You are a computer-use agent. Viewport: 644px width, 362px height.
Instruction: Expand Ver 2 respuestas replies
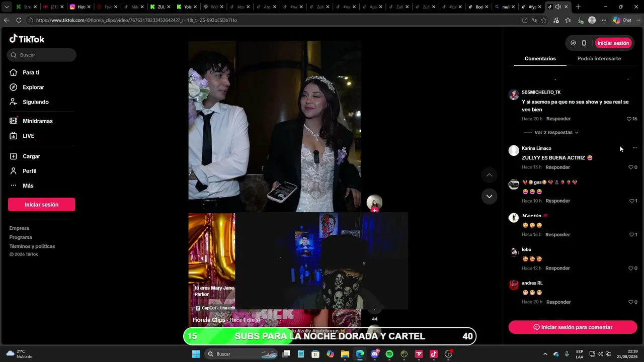click(556, 132)
